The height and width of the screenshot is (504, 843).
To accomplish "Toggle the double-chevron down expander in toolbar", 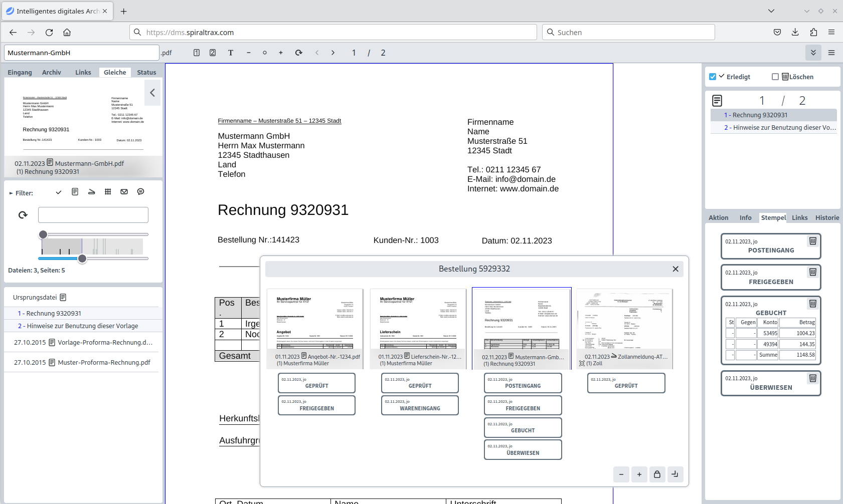I will click(813, 53).
